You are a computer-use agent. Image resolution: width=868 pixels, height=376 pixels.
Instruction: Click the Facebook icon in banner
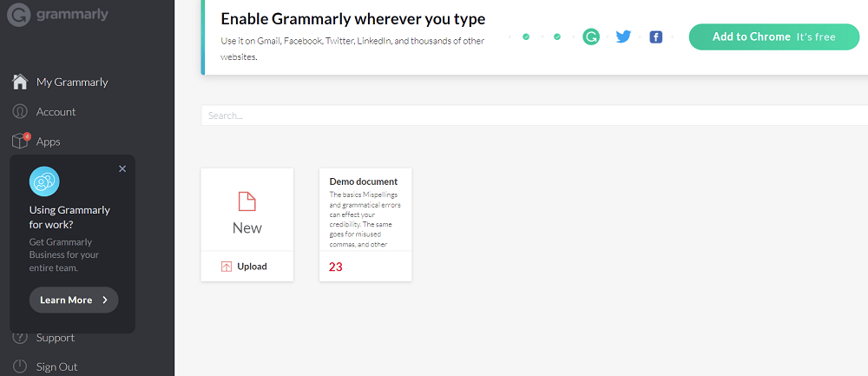tap(656, 37)
